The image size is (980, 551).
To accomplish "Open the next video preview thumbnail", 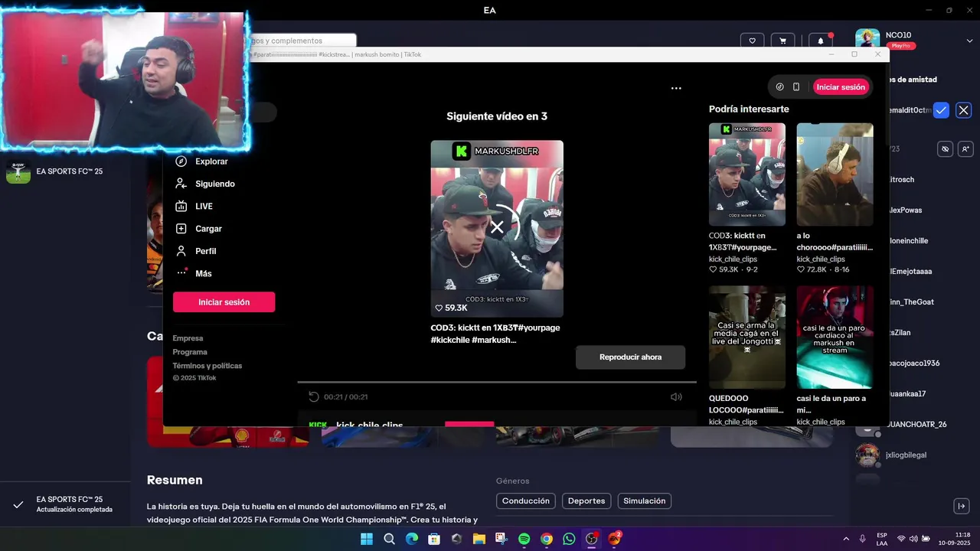I will click(497, 228).
